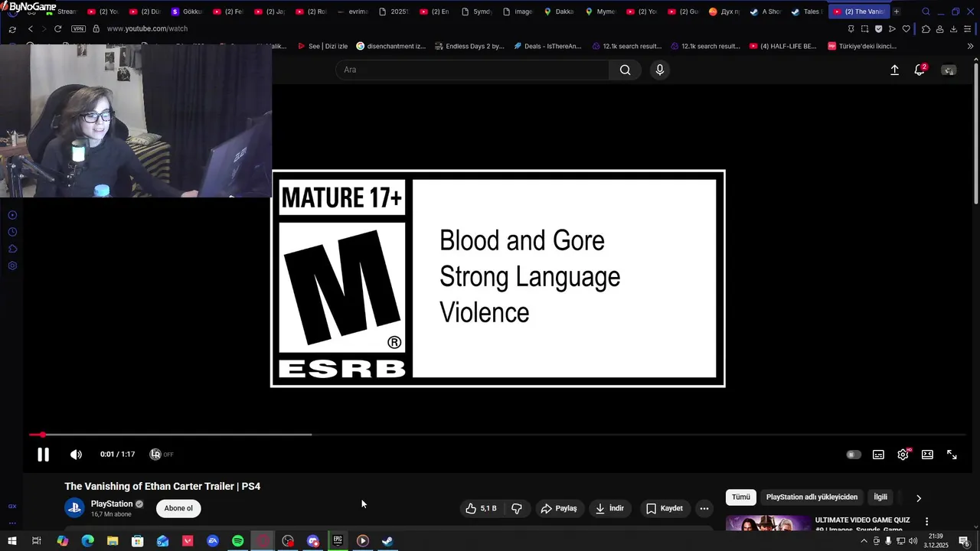
Task: Switch to theater mode icon
Action: tap(927, 455)
